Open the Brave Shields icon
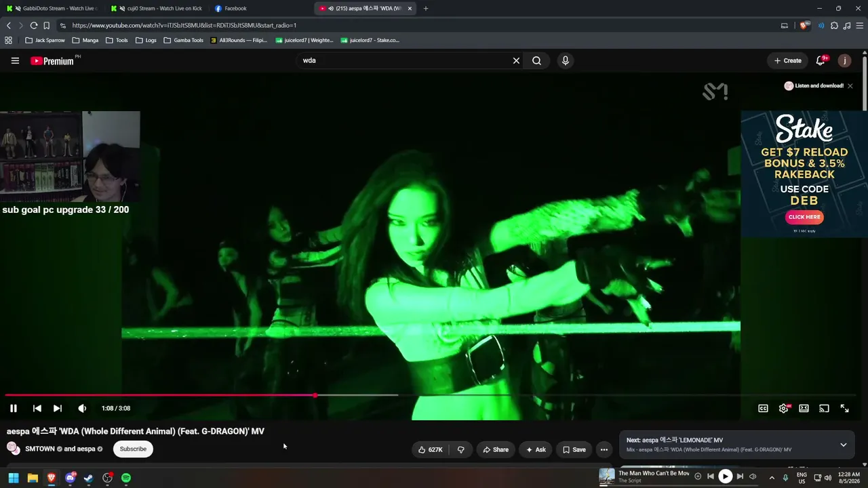Image resolution: width=868 pixels, height=488 pixels. coord(805,26)
